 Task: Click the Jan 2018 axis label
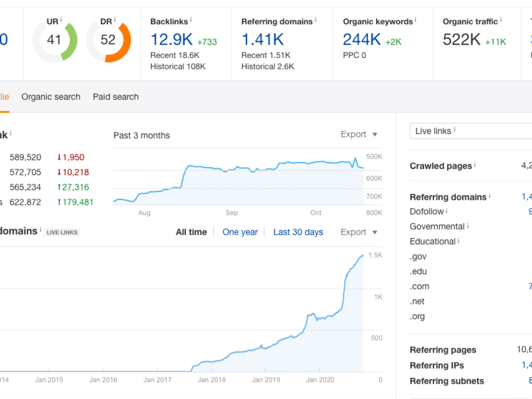coord(212,380)
